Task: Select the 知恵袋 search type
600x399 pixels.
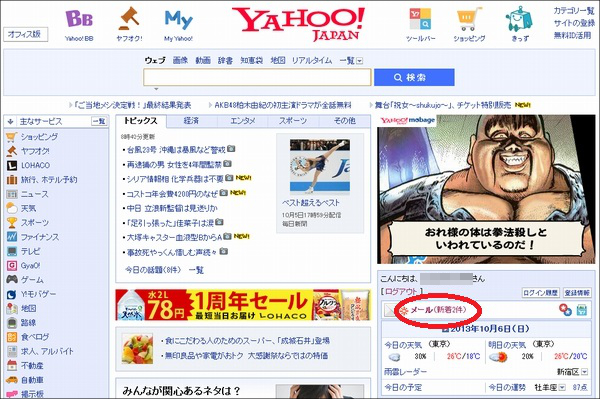Action: (x=251, y=60)
